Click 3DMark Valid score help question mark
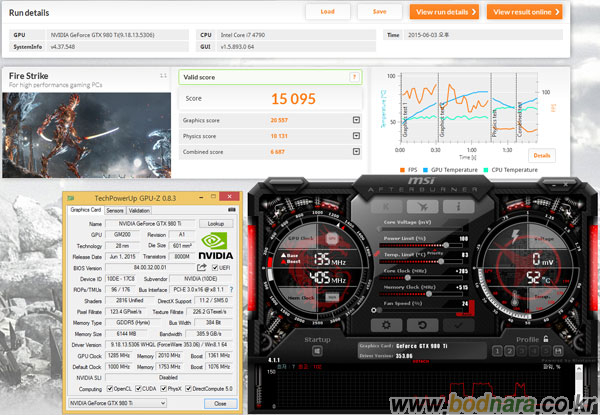This screenshot has height=415, width=600. pyautogui.click(x=354, y=77)
